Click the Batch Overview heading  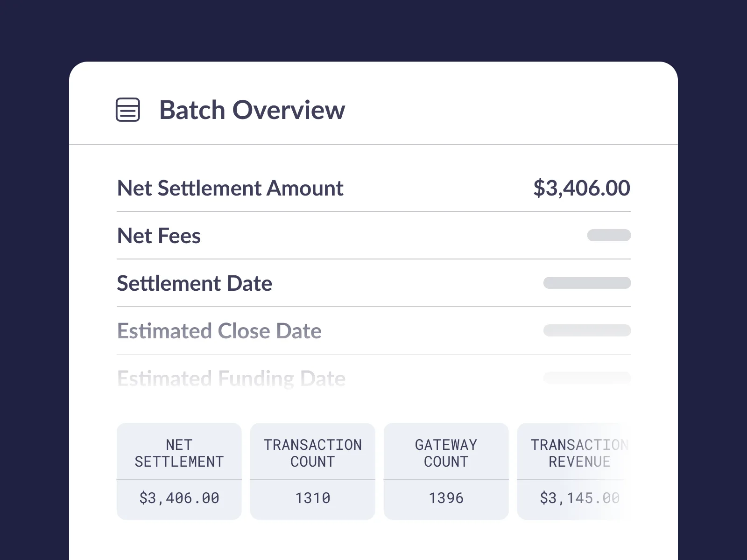tap(252, 110)
